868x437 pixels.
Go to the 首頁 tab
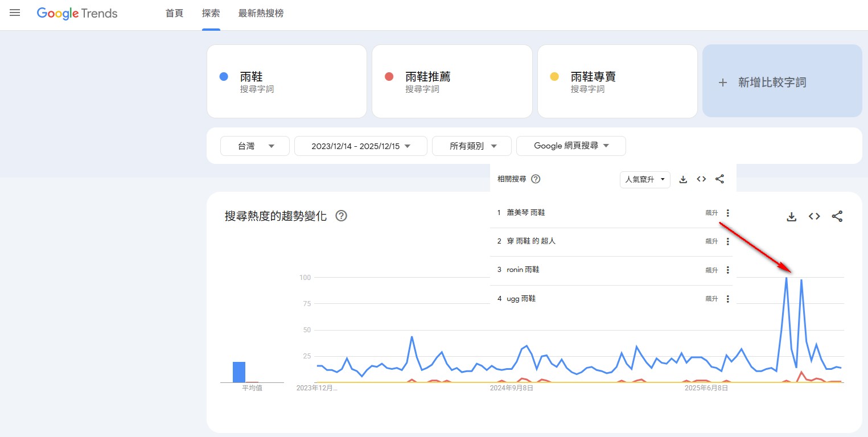click(174, 14)
